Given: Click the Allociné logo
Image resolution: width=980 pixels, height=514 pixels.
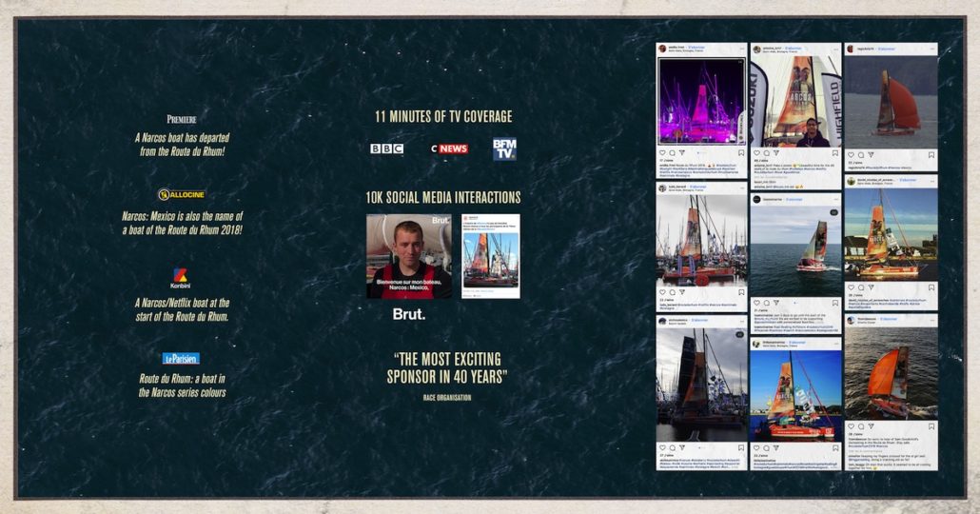Looking at the screenshot, I should tap(181, 194).
